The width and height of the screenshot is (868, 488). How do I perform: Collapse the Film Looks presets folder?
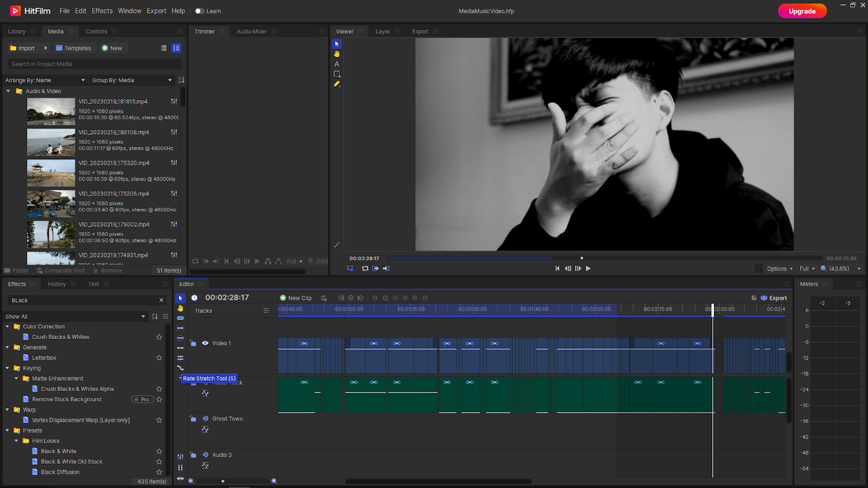[16, 441]
